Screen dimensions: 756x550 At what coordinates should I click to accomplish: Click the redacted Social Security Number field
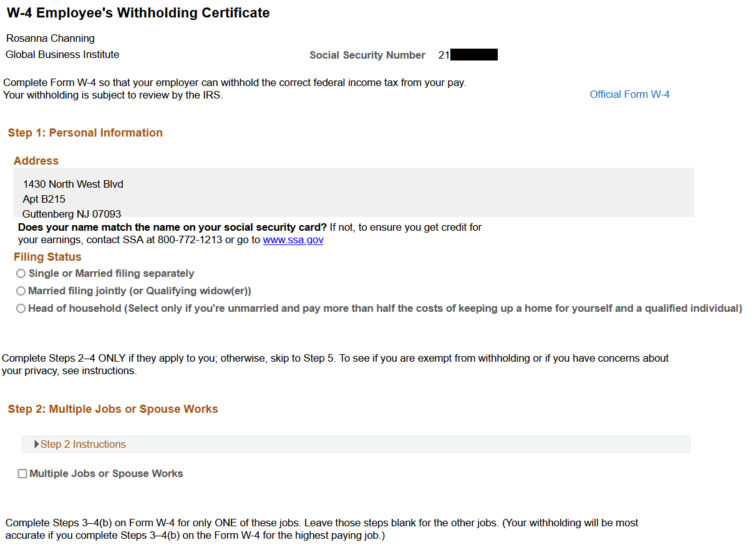pos(473,54)
